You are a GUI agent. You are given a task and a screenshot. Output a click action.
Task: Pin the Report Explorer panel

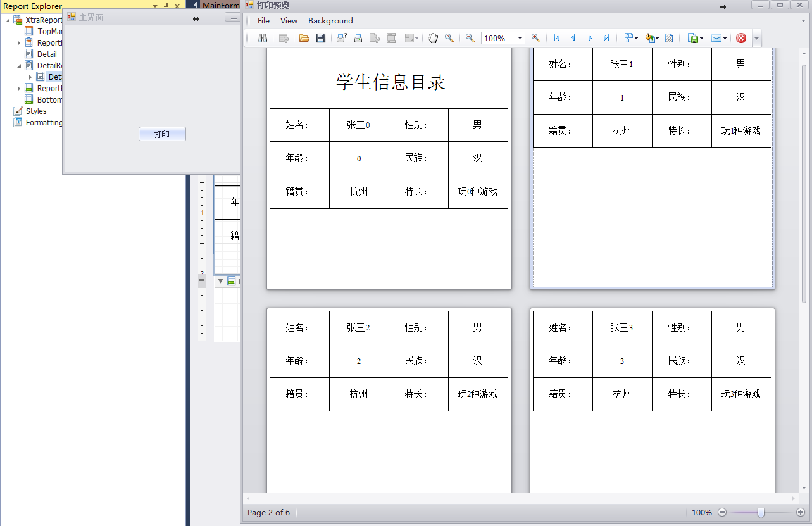pos(166,5)
